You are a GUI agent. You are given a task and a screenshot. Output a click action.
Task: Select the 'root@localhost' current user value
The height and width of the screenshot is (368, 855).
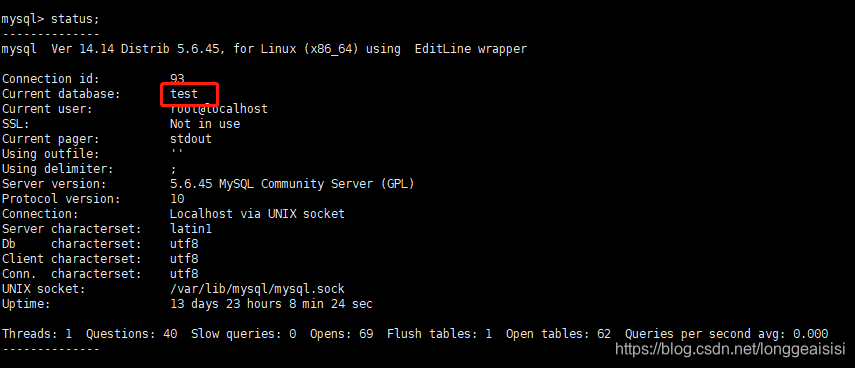click(x=219, y=109)
